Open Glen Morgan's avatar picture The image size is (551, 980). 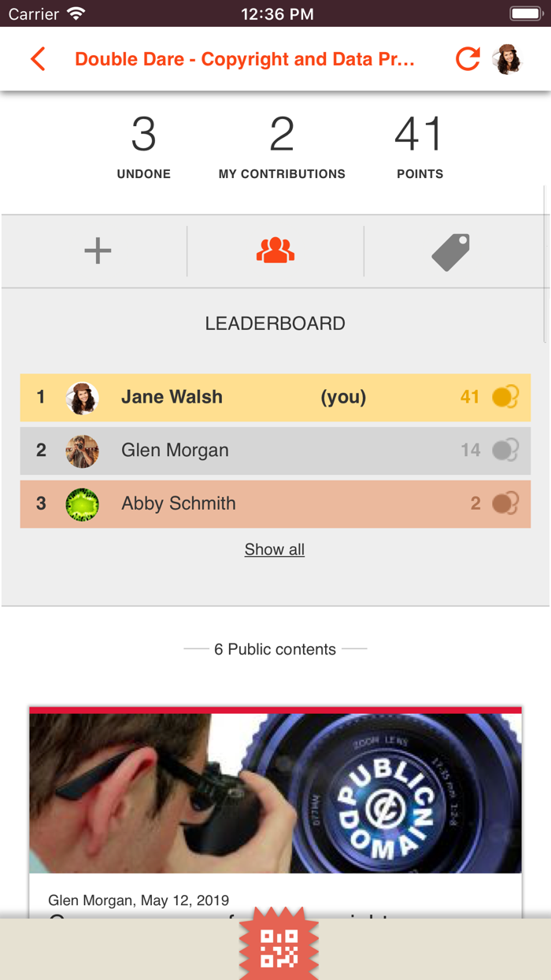tap(83, 450)
